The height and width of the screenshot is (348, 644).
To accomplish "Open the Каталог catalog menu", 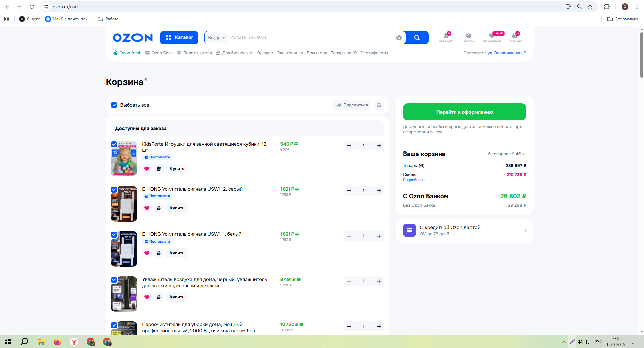I will pyautogui.click(x=179, y=38).
